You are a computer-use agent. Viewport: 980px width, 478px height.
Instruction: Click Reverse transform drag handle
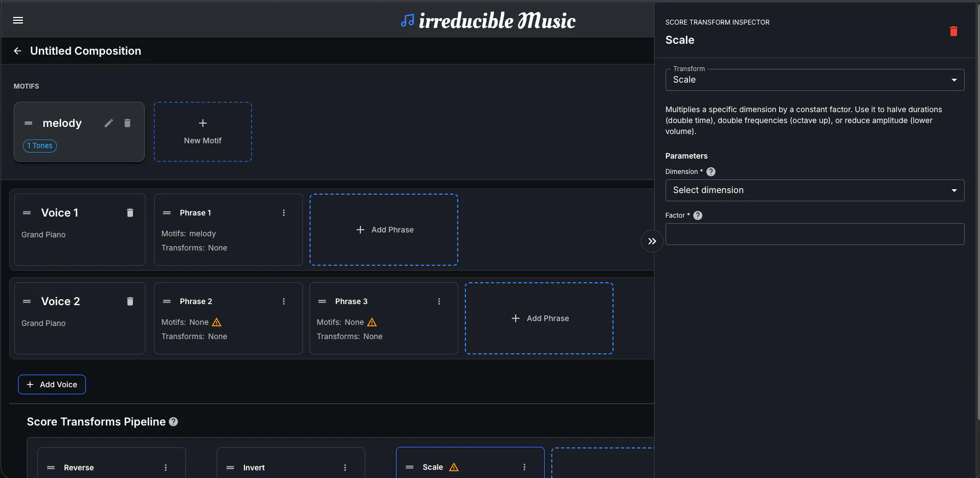pos(51,468)
